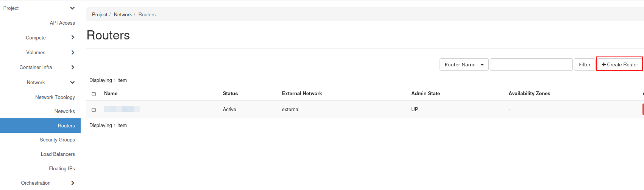Image resolution: width=644 pixels, height=190 pixels.
Task: Open the Router Name filter dropdown
Action: [x=464, y=64]
